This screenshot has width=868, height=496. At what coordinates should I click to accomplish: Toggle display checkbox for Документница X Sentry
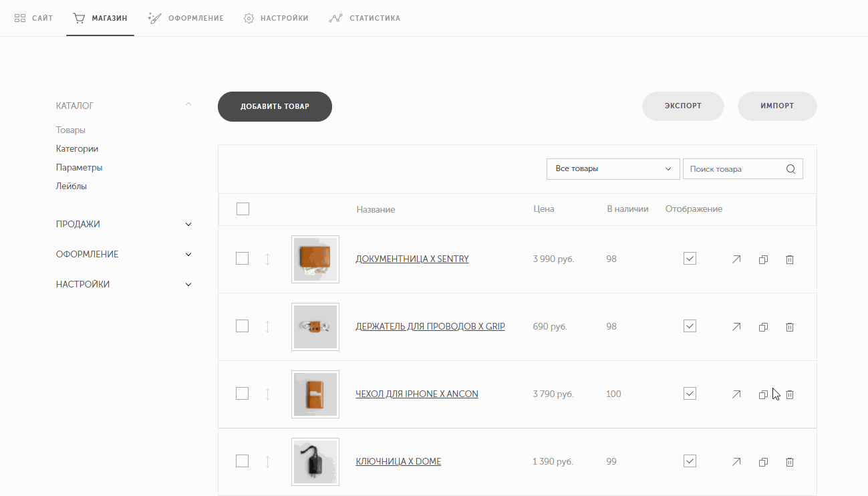pyautogui.click(x=690, y=259)
